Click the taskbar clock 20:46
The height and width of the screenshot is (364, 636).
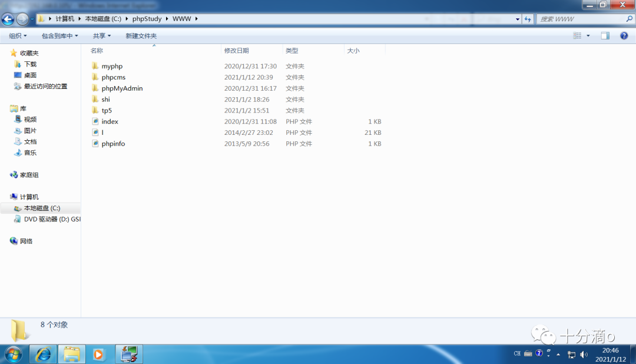[611, 350]
